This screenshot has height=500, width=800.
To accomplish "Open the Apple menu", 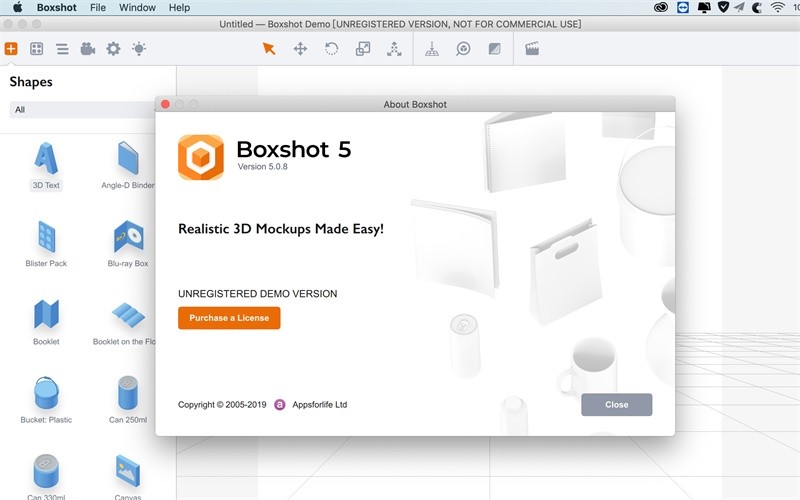I will 17,7.
